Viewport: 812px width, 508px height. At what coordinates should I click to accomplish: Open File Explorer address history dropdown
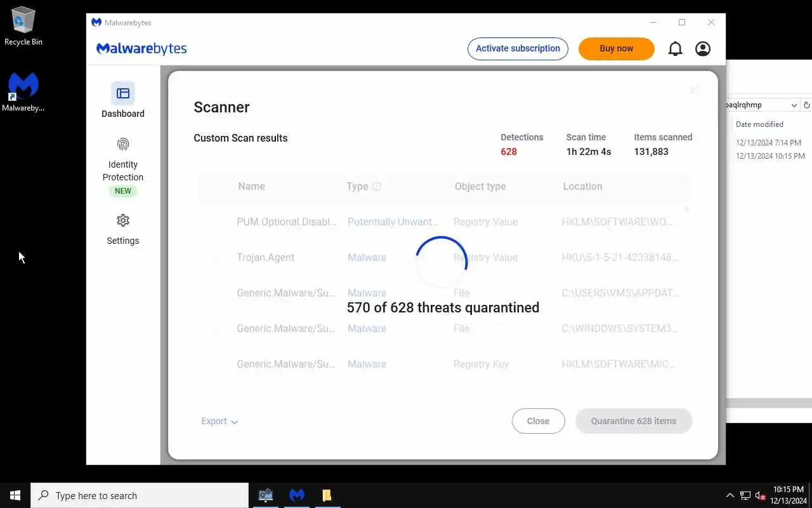[794, 105]
